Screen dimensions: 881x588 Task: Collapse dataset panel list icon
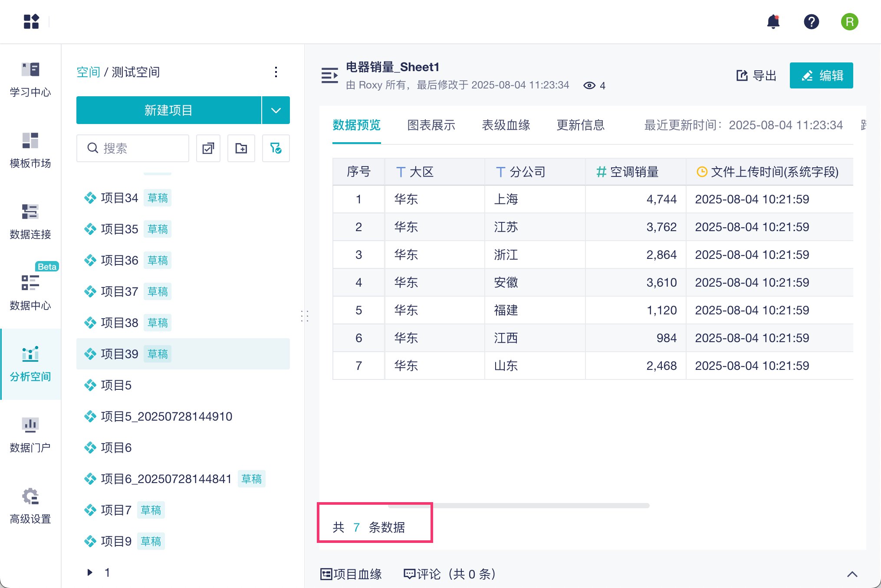tap(329, 75)
